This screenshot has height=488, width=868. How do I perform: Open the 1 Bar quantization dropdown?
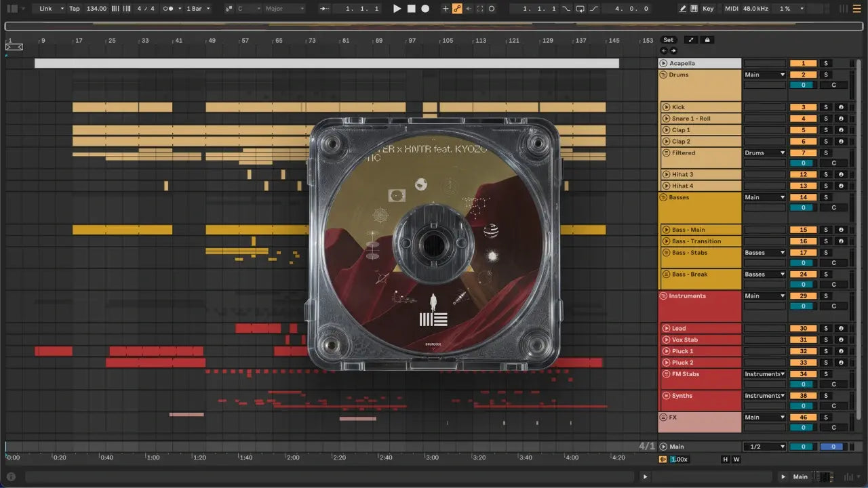click(x=198, y=9)
